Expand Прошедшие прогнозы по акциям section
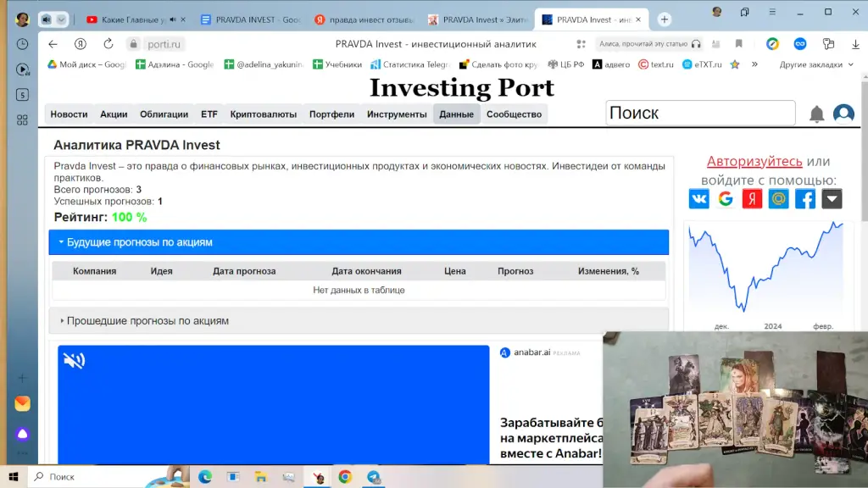 [x=359, y=321]
